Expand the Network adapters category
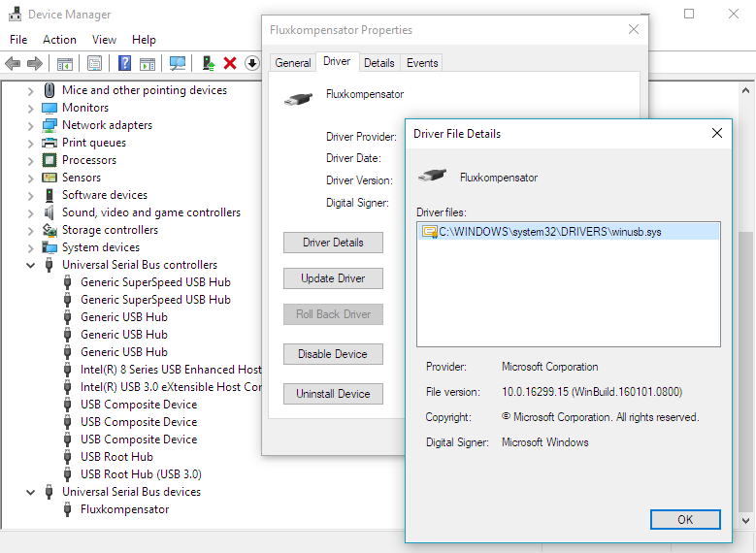This screenshot has width=756, height=553. pyautogui.click(x=30, y=126)
